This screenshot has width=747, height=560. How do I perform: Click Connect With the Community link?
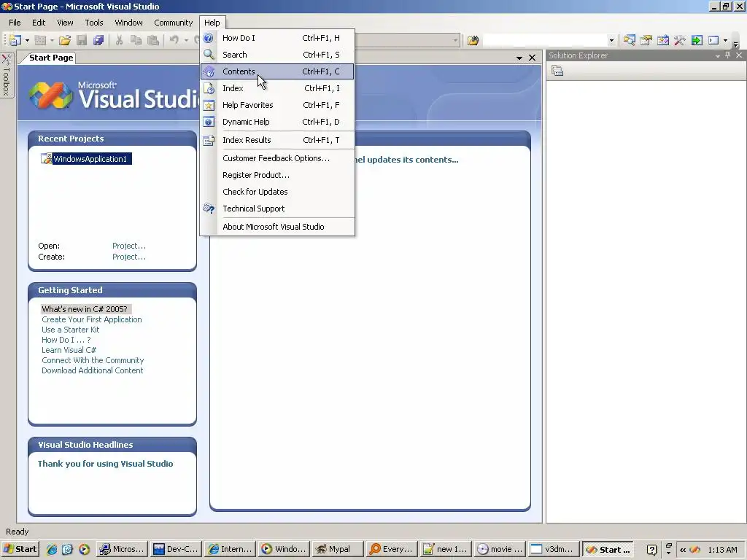[93, 360]
